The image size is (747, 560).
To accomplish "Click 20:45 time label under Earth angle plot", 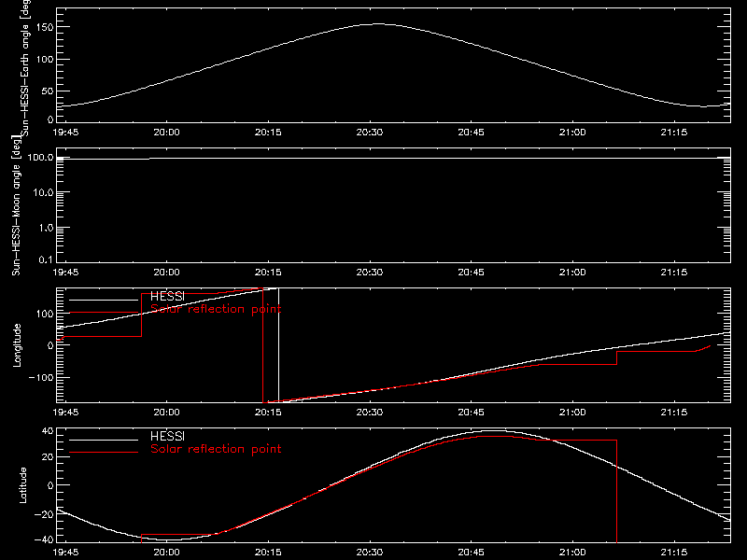I will (x=471, y=132).
